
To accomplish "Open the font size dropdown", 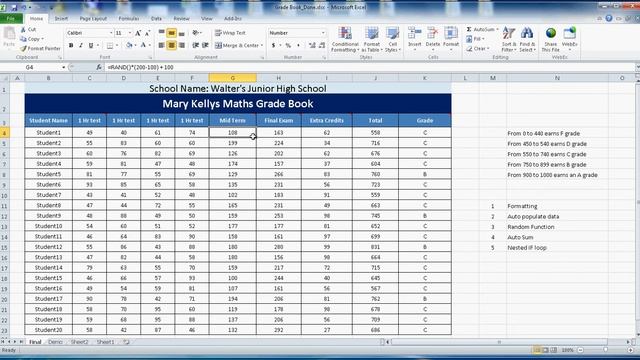I will [x=130, y=33].
